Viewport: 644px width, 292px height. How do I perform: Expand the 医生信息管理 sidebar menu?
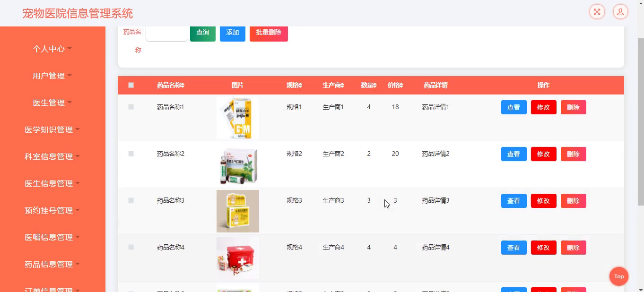[x=52, y=183]
